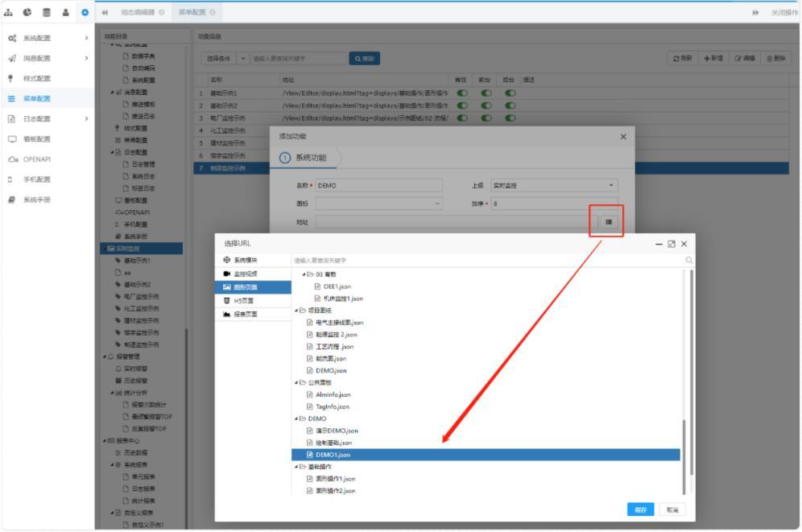Viewport: 802px width, 532px height.
Task: Close the 菜单配置 tab via its x
Action: point(213,12)
